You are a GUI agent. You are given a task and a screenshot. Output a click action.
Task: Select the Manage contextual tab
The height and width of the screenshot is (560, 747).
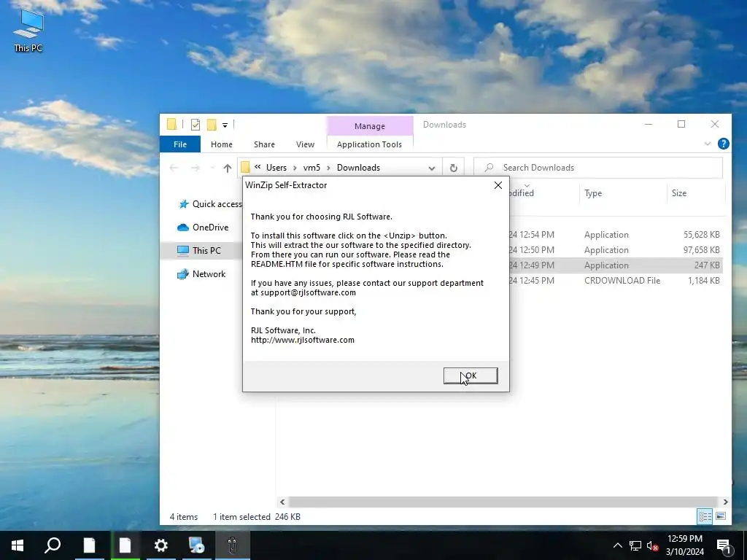pos(370,126)
